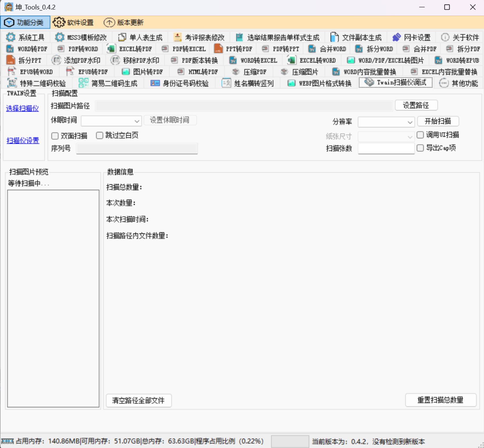Open 简易二维码生成 tool
The width and height of the screenshot is (484, 448).
108,83
